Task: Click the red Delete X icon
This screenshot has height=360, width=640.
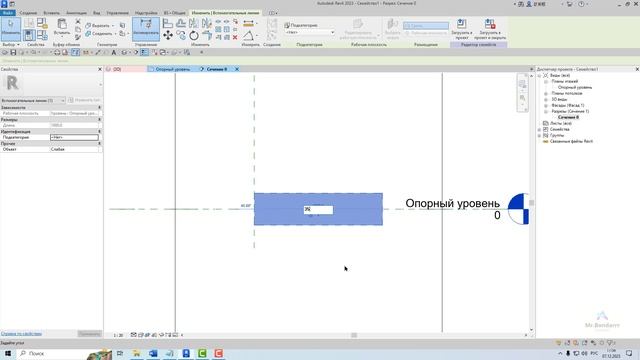Action: tap(235, 37)
